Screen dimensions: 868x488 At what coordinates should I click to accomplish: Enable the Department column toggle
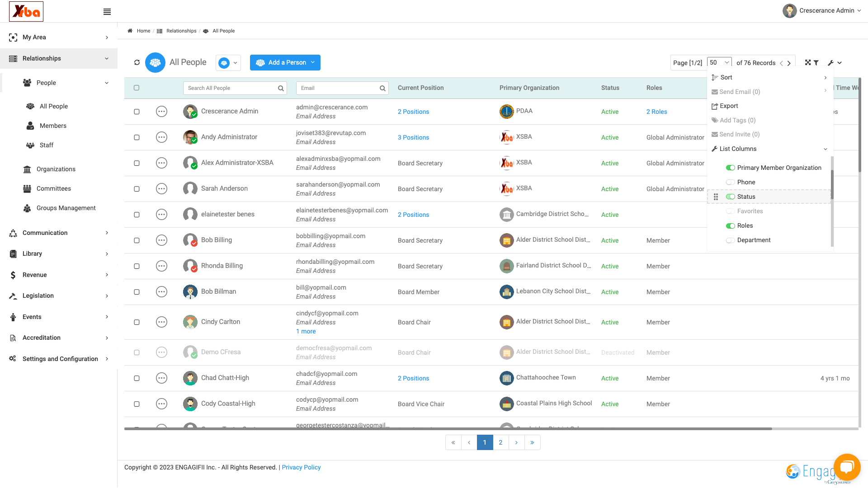730,240
